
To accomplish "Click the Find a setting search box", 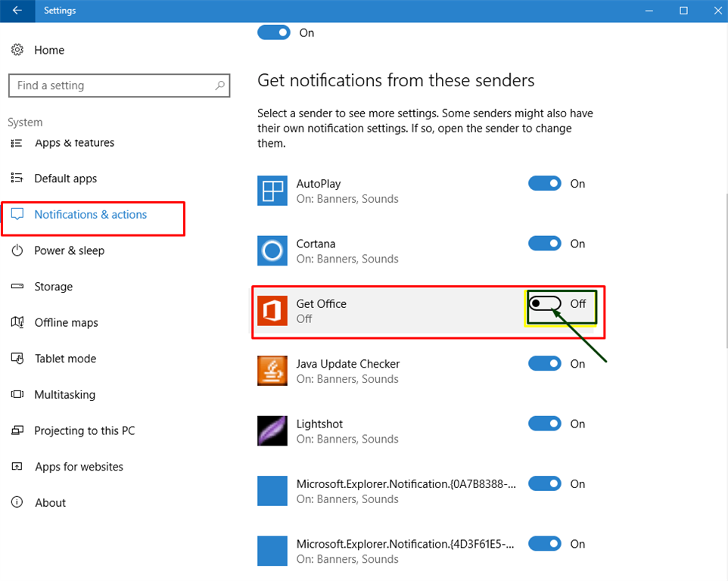I will point(120,85).
